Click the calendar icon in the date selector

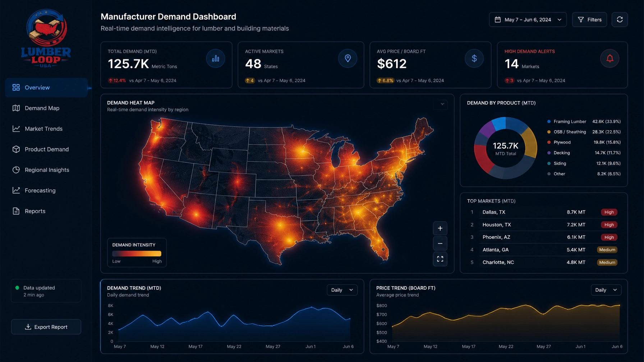[x=498, y=20]
